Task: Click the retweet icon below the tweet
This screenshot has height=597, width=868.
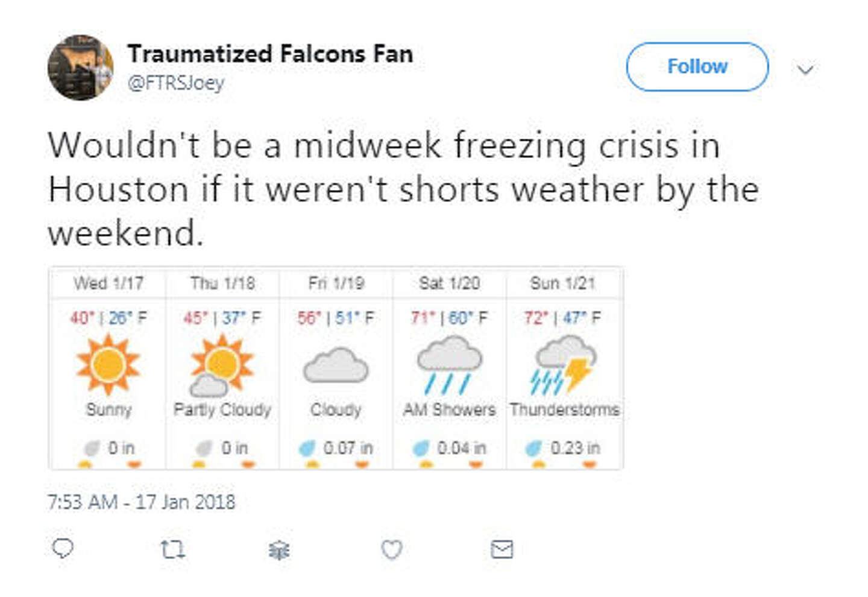Action: (172, 549)
